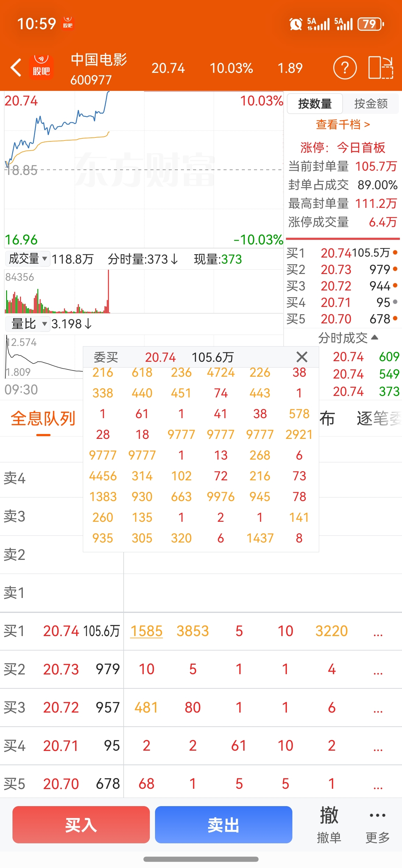Tap the underlined 1585 order in 买1 row
The image size is (402, 868).
[146, 631]
